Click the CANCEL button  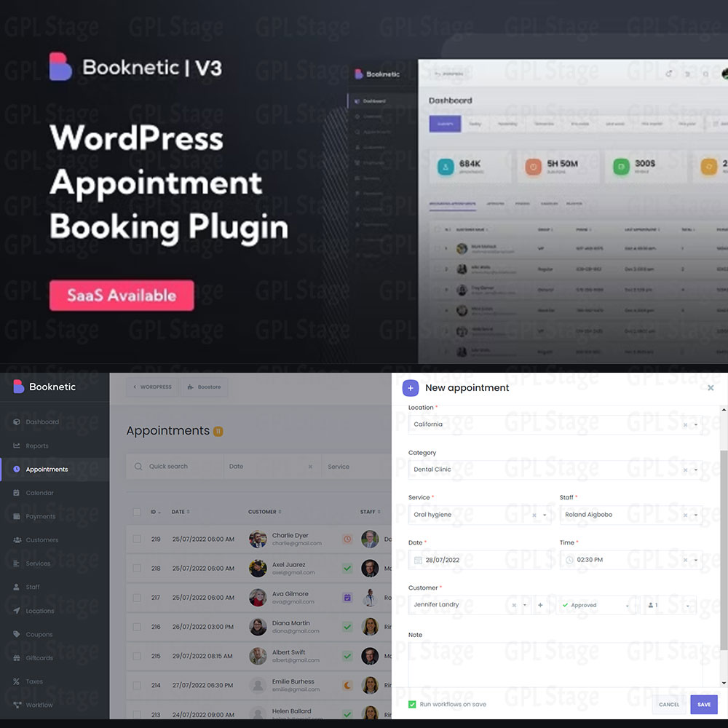pos(668,704)
